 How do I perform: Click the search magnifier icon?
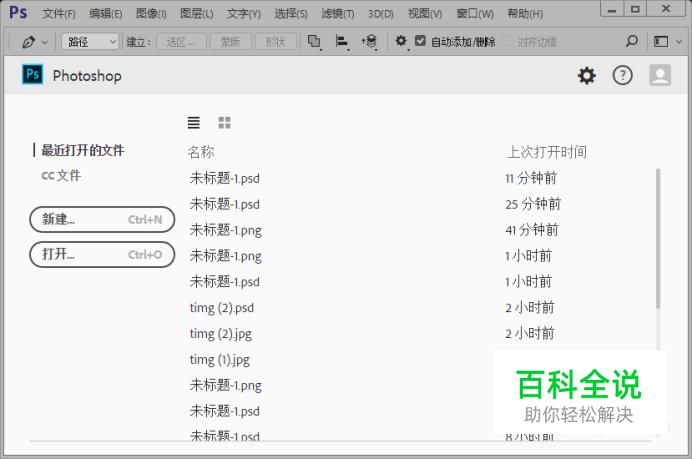tap(632, 41)
